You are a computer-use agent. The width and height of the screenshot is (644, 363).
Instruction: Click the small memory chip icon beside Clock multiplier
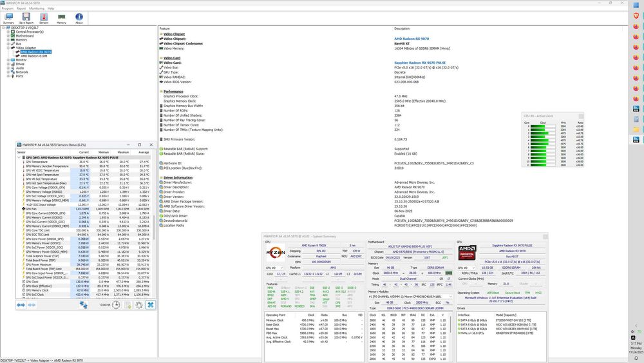click(x=448, y=273)
